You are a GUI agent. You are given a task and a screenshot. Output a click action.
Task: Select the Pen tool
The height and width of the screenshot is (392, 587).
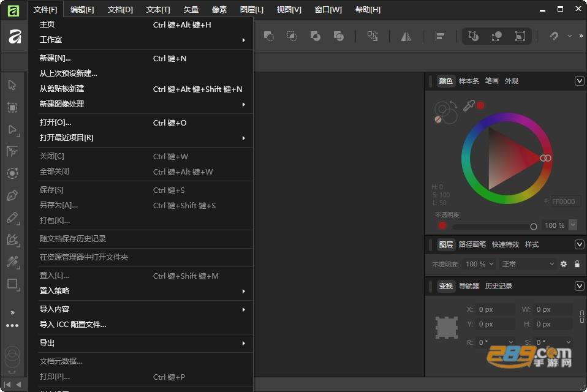[x=12, y=195]
